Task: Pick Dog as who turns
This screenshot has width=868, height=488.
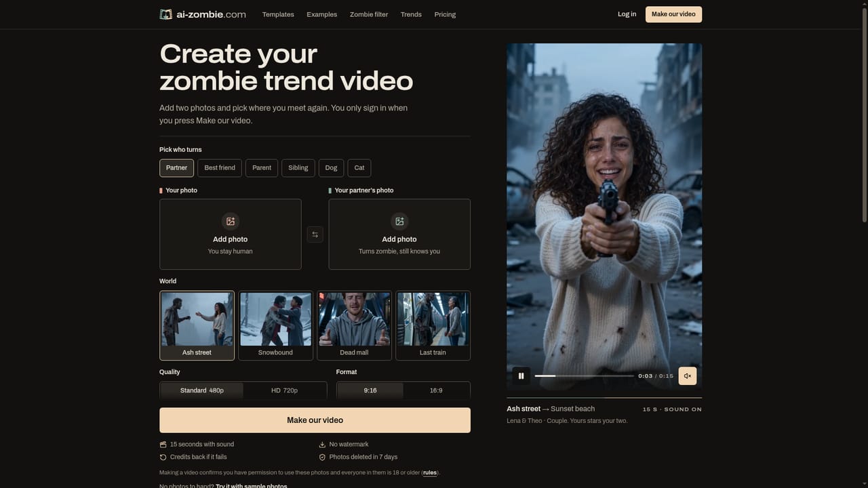Action: [331, 168]
